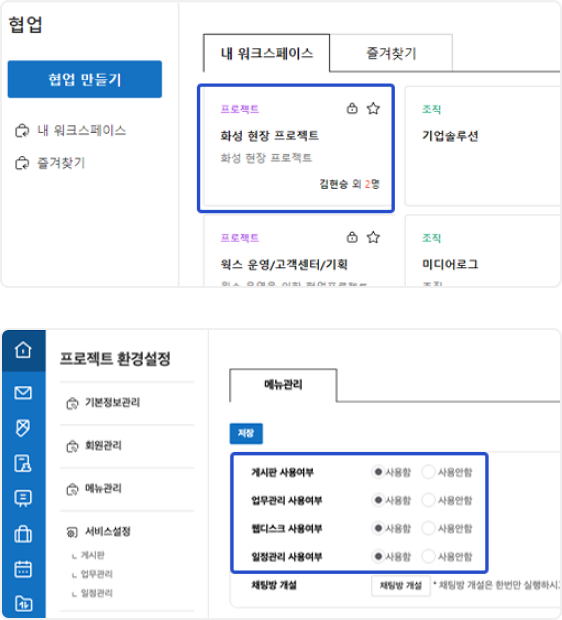Click lock icon on 화성 현장 프로젝트 card

click(352, 108)
